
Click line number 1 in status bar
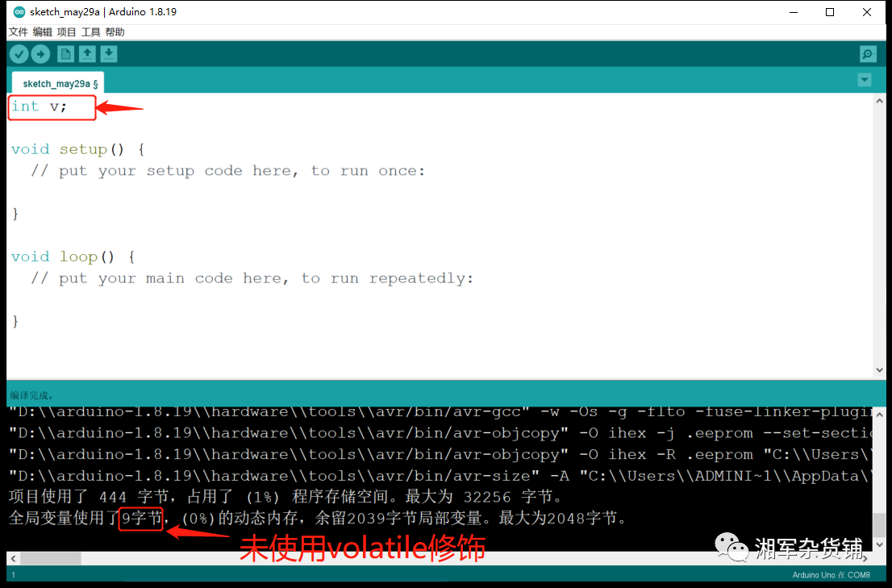pos(13,575)
